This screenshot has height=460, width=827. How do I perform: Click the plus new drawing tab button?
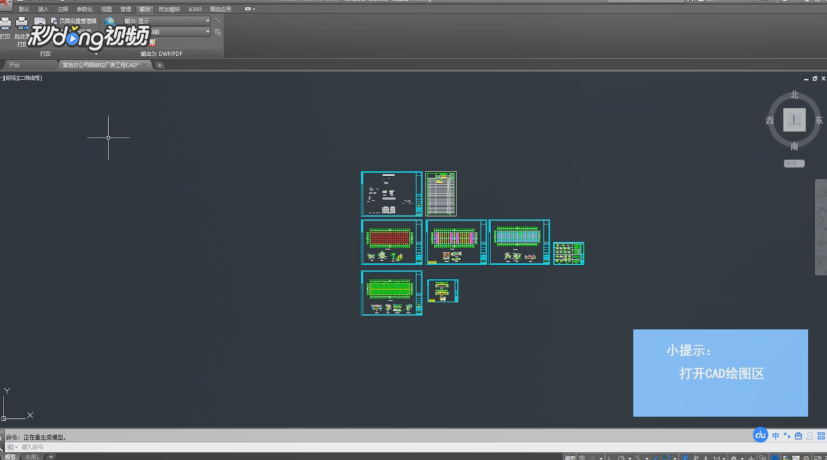[159, 65]
